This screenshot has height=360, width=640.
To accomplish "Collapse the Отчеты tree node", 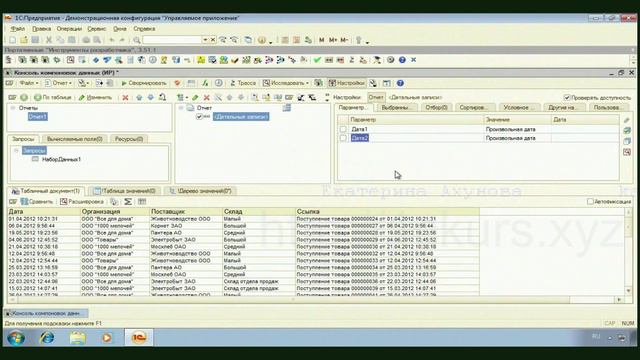I will coord(13,108).
